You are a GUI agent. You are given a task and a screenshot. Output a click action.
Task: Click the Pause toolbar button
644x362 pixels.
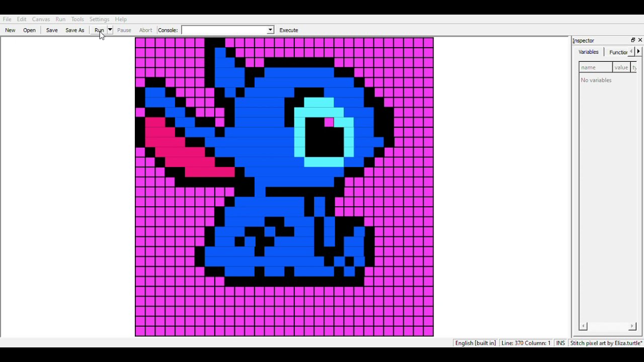tap(124, 30)
